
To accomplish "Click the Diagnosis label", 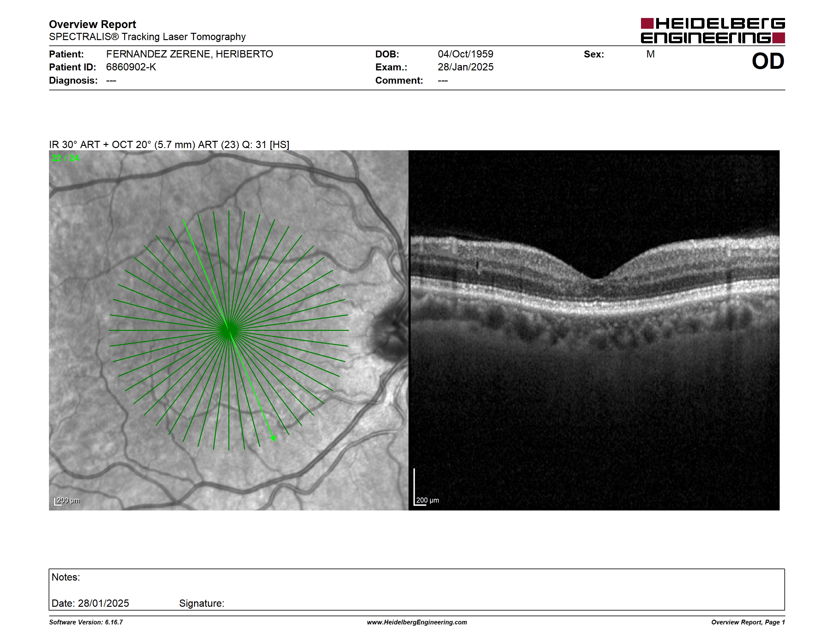I will click(73, 80).
